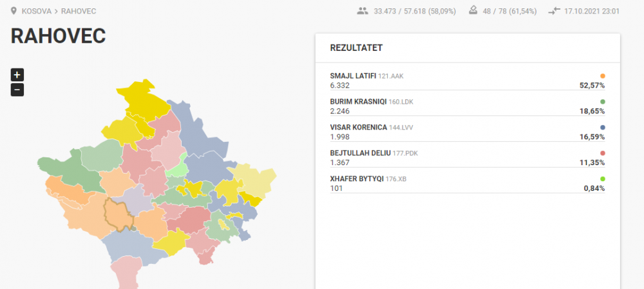Zoom in the map with plus button

(17, 74)
